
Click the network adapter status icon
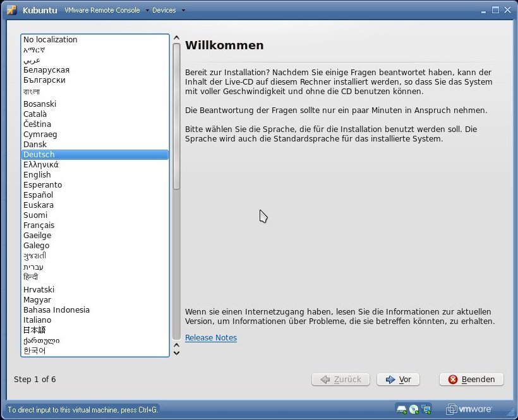point(426,409)
